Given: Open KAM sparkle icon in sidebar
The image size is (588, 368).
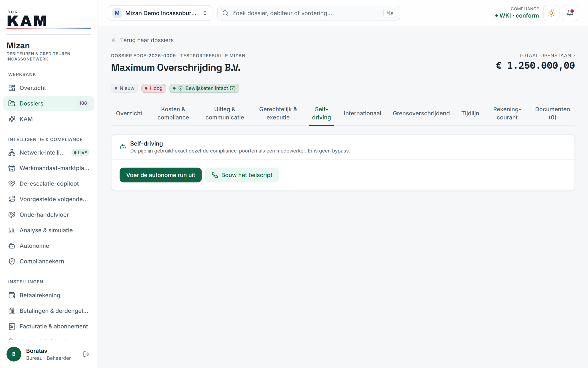Looking at the screenshot, I should [12, 119].
